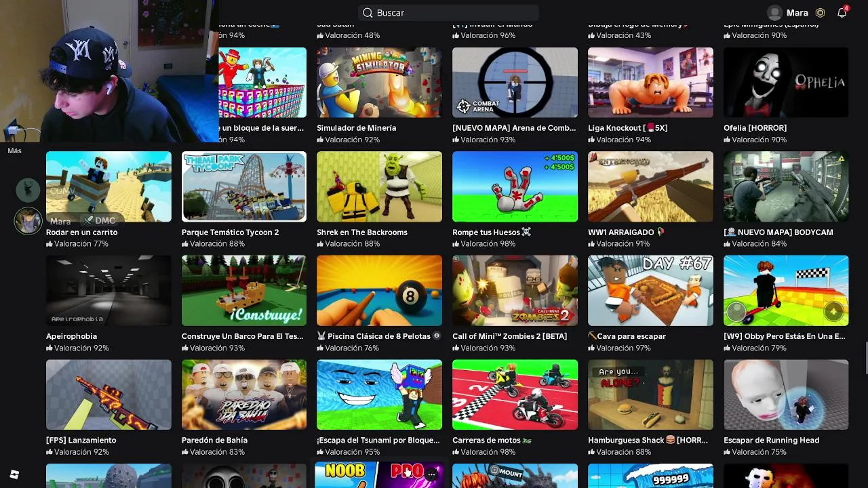Viewport: 868px width, 488px height.
Task: Focus the Buscar search field
Action: pyautogui.click(x=448, y=13)
